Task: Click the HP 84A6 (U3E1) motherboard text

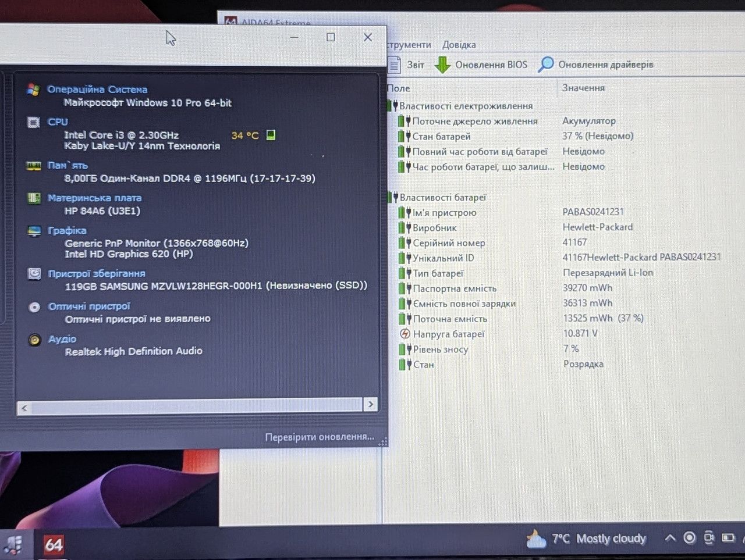Action: [102, 211]
